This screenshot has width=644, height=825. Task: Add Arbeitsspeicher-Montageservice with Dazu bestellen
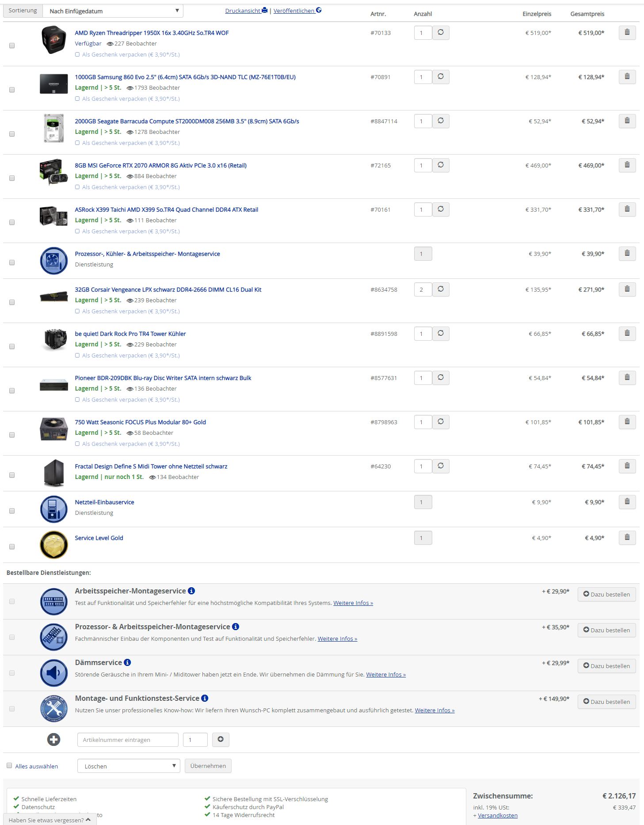click(x=606, y=594)
